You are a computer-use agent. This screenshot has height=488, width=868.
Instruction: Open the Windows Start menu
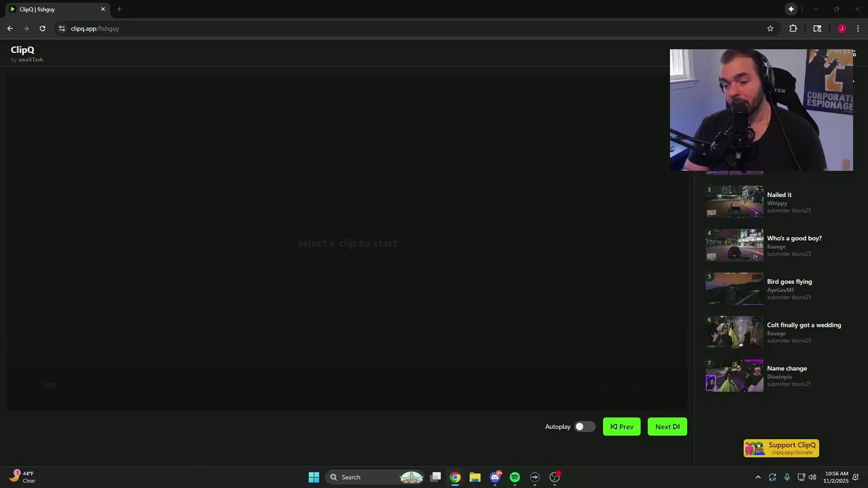[x=314, y=477]
